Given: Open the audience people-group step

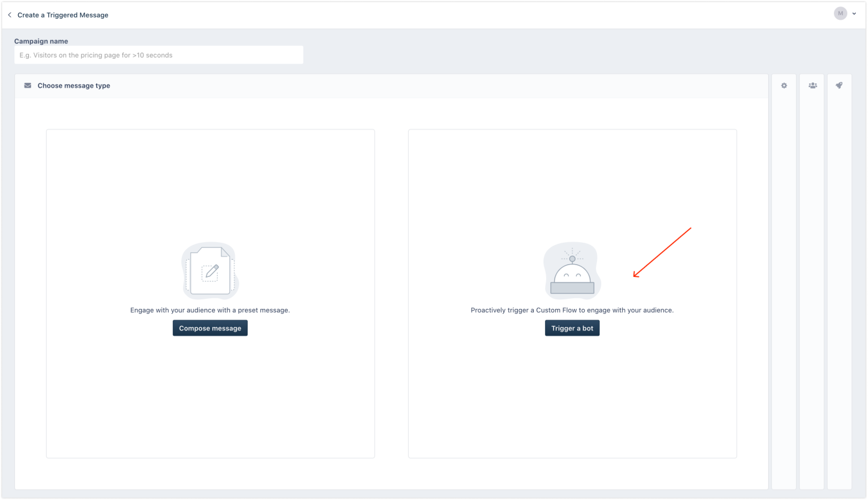Looking at the screenshot, I should point(812,86).
